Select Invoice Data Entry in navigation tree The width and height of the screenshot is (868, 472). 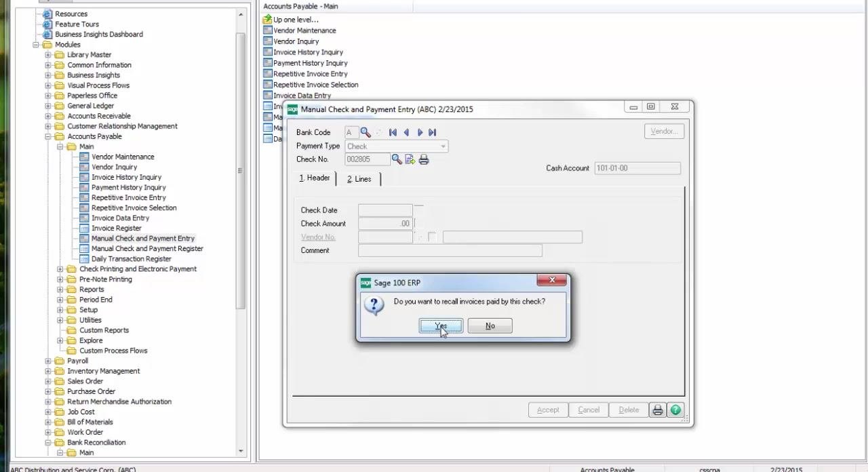pos(120,218)
